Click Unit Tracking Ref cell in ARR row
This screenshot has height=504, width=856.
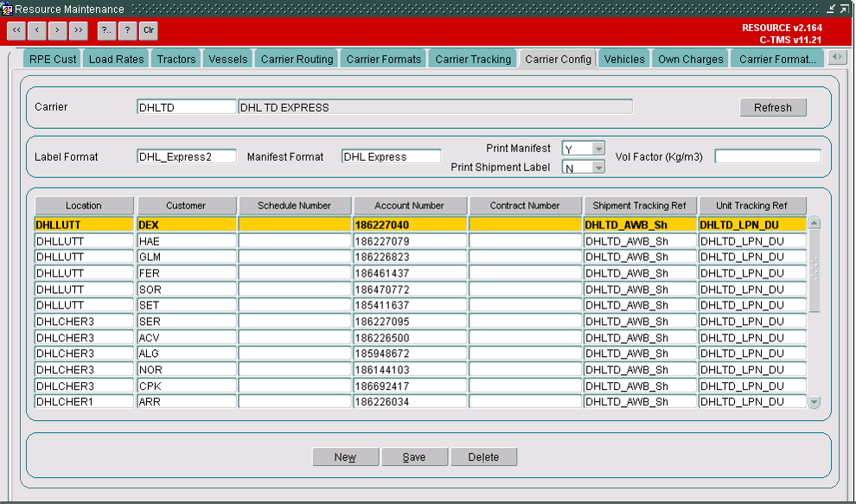[x=752, y=402]
